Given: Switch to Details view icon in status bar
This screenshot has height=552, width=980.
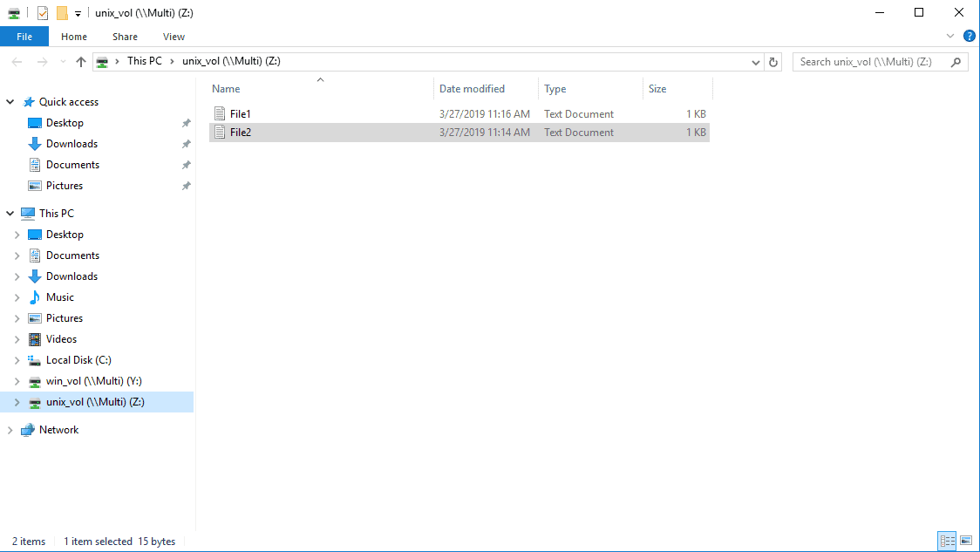Looking at the screenshot, I should point(947,542).
